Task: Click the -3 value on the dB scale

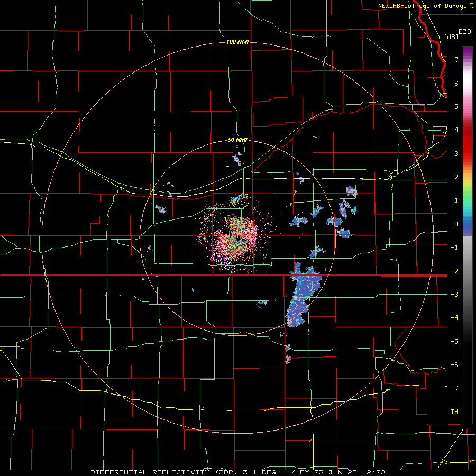Action: [454, 295]
